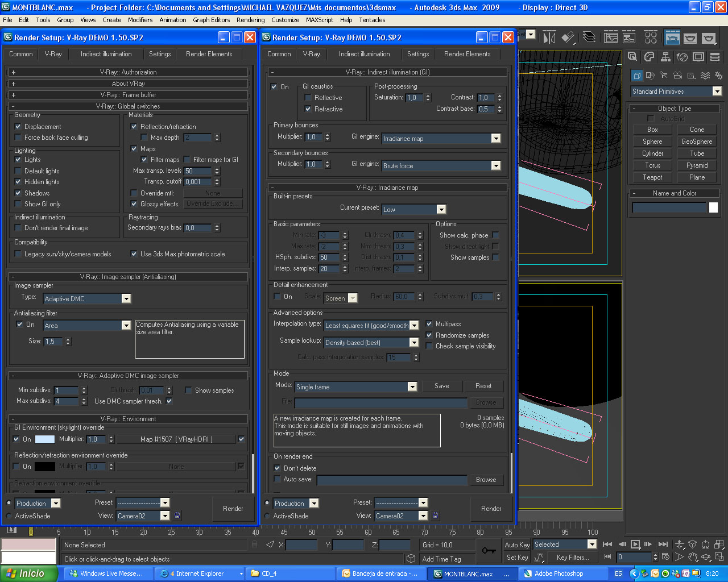
Task: Pick GI Environment skylight color swatch
Action: pyautogui.click(x=45, y=439)
